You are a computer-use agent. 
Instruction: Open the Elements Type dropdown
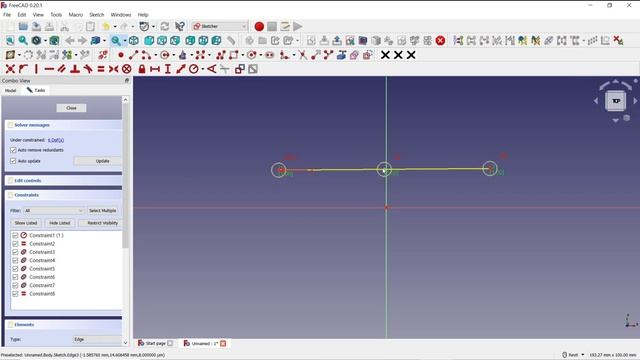pos(97,339)
